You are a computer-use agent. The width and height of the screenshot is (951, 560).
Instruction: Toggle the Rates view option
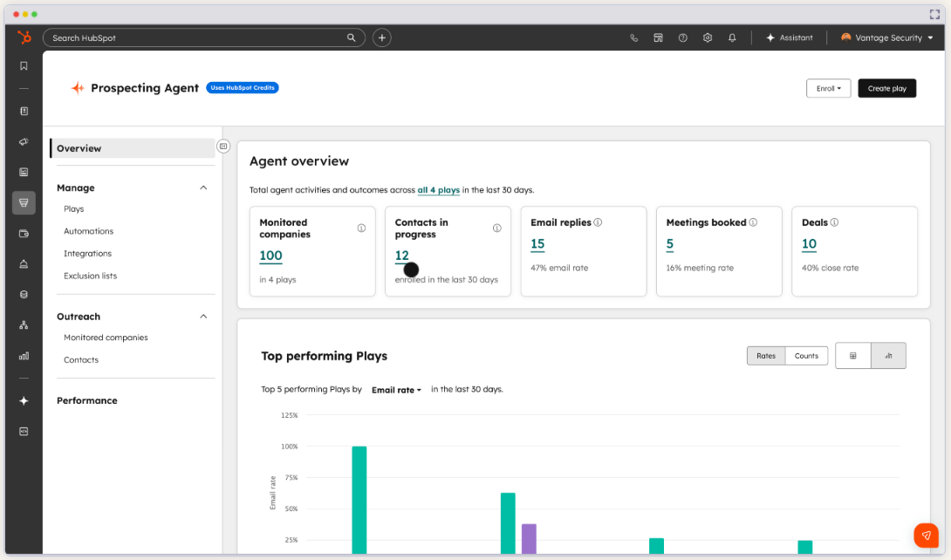[x=766, y=356]
